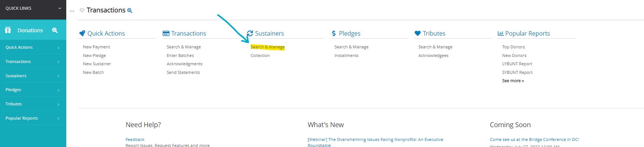Open Top Donors report
Screen dimensions: 644x147
(x=513, y=47)
